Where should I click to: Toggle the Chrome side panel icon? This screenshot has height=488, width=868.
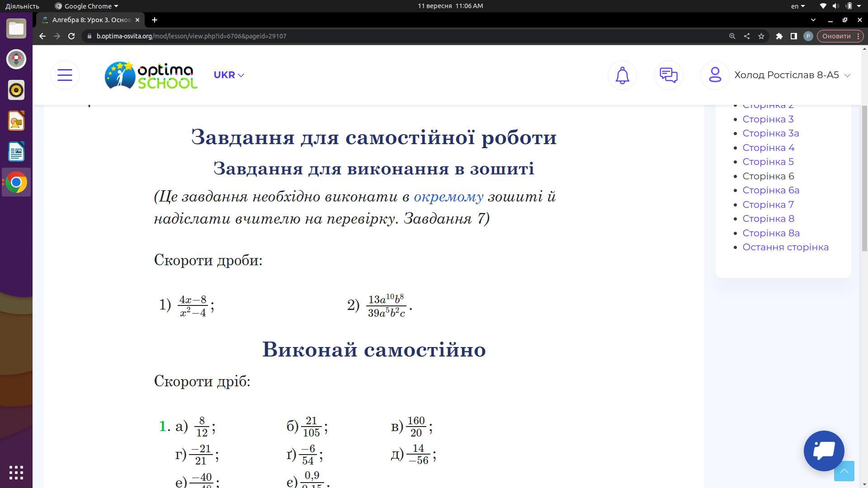click(x=793, y=36)
